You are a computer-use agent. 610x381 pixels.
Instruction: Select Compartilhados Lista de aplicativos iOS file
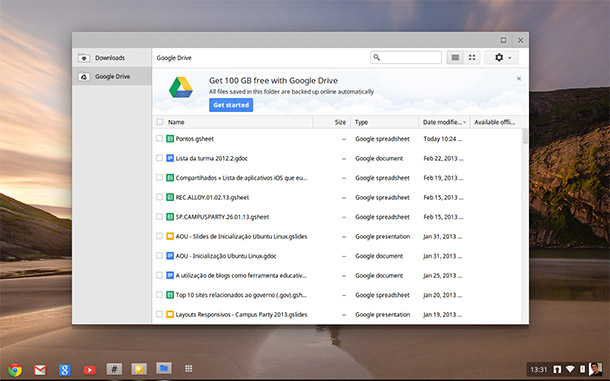pyautogui.click(x=241, y=178)
